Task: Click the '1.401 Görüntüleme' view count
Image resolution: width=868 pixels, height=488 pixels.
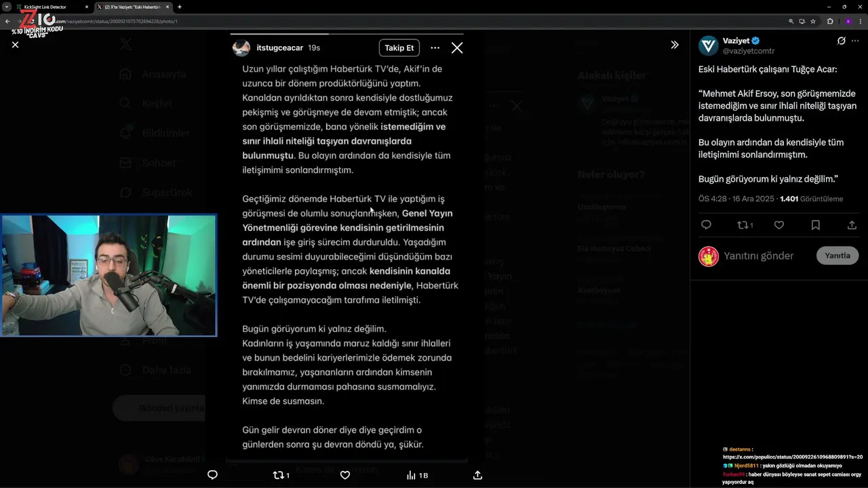Action: [x=812, y=199]
